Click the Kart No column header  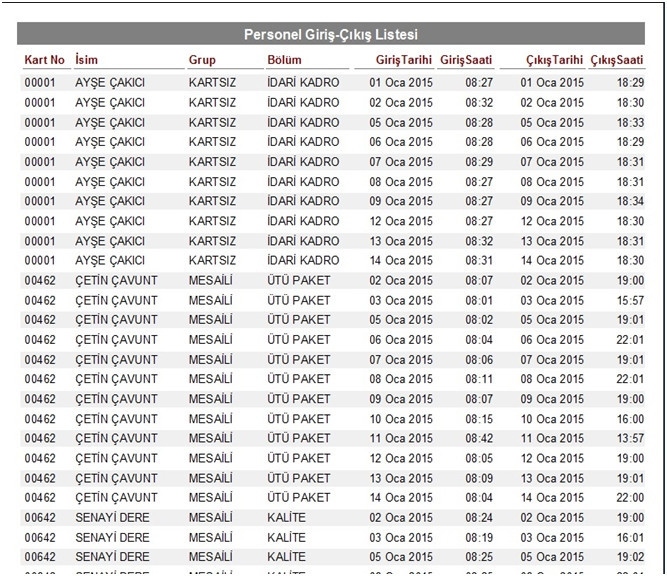45,60
